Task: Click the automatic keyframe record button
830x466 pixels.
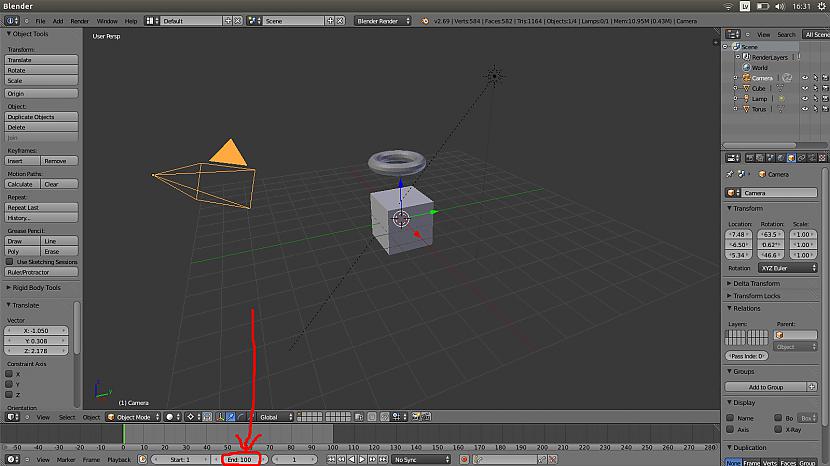Action: (464, 459)
